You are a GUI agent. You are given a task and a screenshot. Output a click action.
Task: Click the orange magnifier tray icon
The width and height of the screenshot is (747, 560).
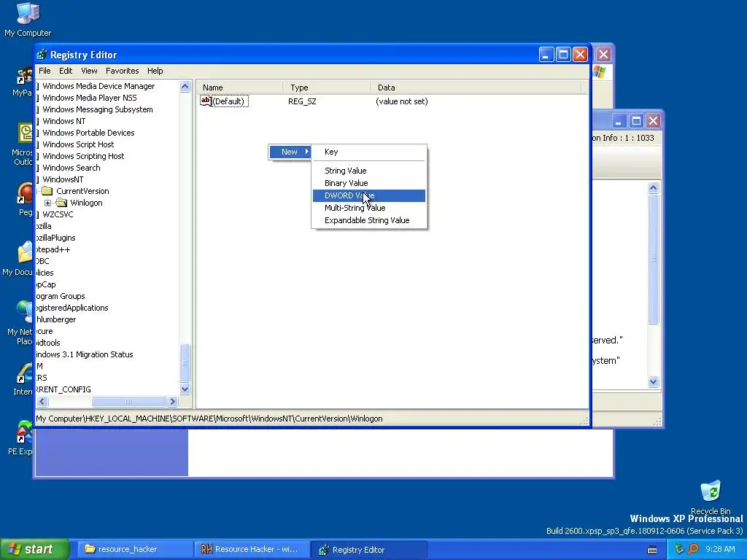[x=693, y=549]
